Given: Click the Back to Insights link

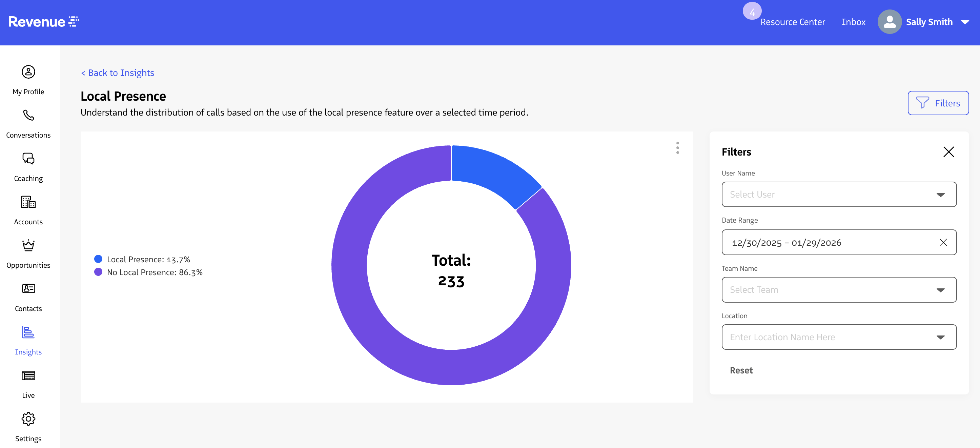Looking at the screenshot, I should (118, 73).
